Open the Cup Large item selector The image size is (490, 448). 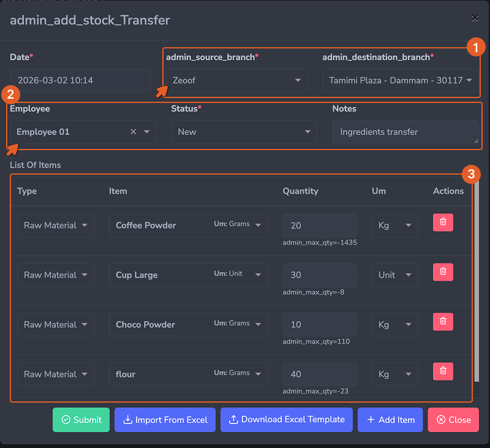pos(188,275)
